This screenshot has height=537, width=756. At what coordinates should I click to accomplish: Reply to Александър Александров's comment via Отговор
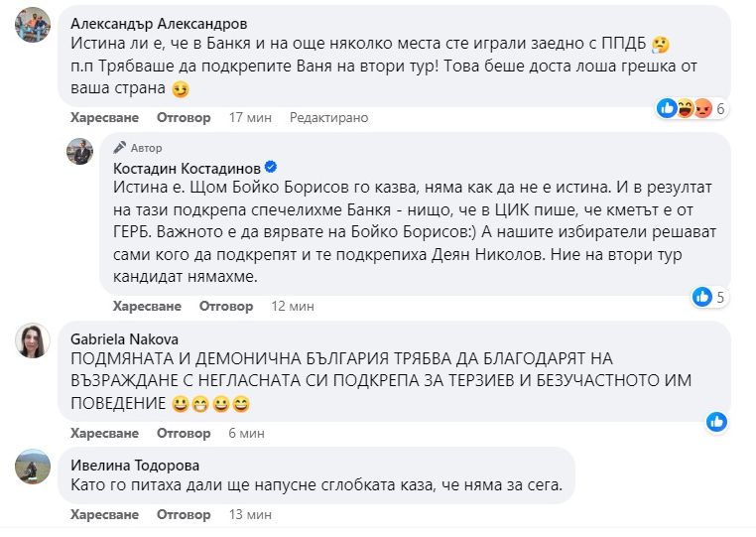pyautogui.click(x=184, y=117)
